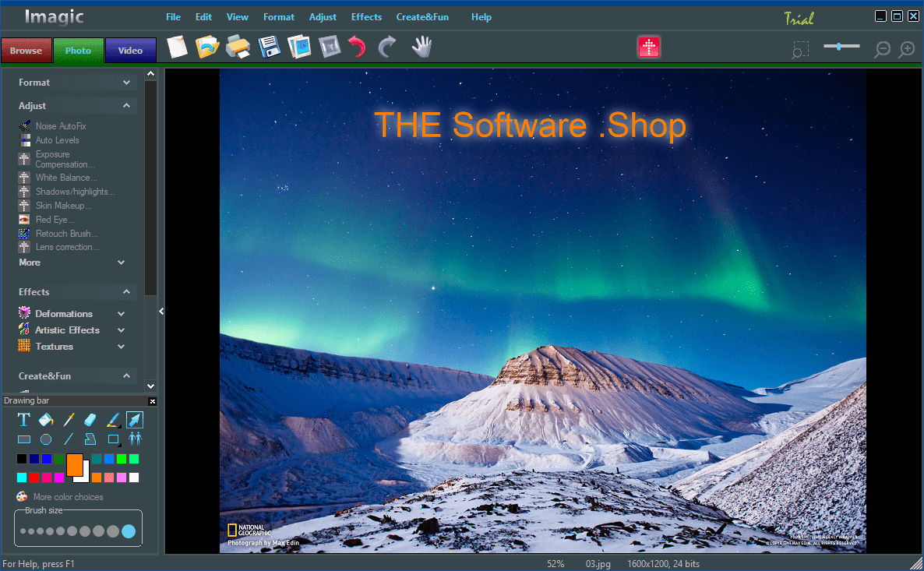Switch to the Browse tab
The width and height of the screenshot is (924, 571).
pos(26,51)
